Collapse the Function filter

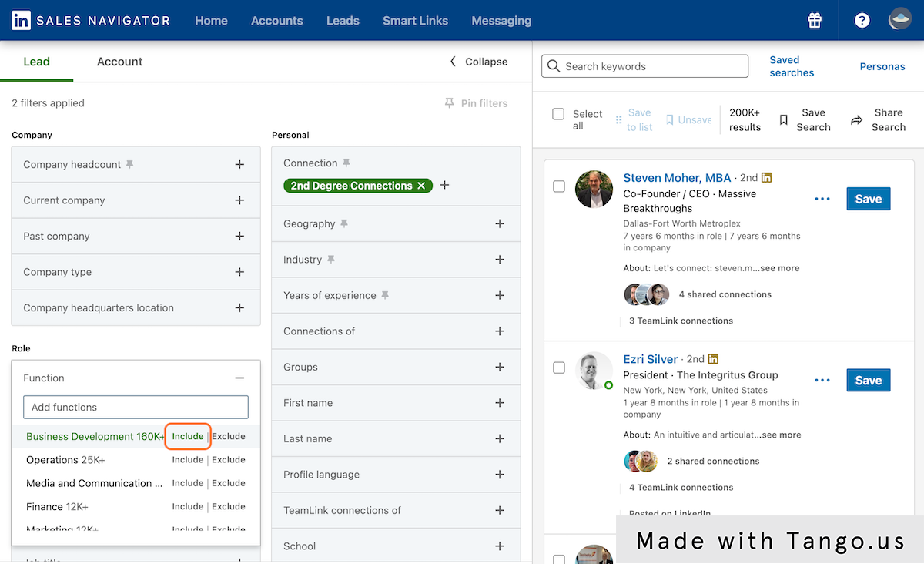point(239,378)
